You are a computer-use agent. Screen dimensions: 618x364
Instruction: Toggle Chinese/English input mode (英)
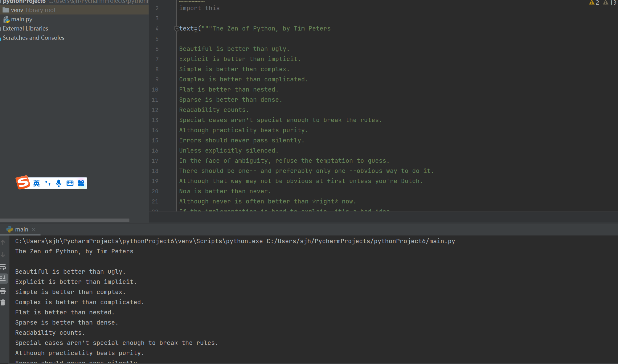[36, 183]
